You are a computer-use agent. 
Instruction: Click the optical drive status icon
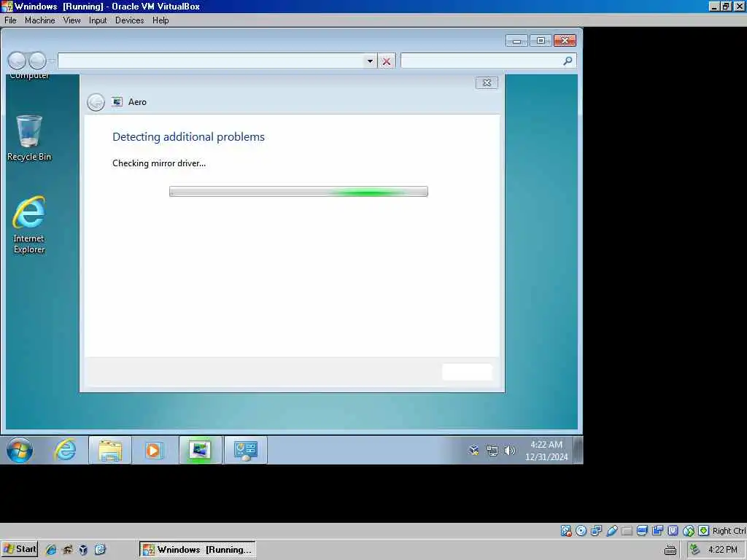tap(581, 531)
